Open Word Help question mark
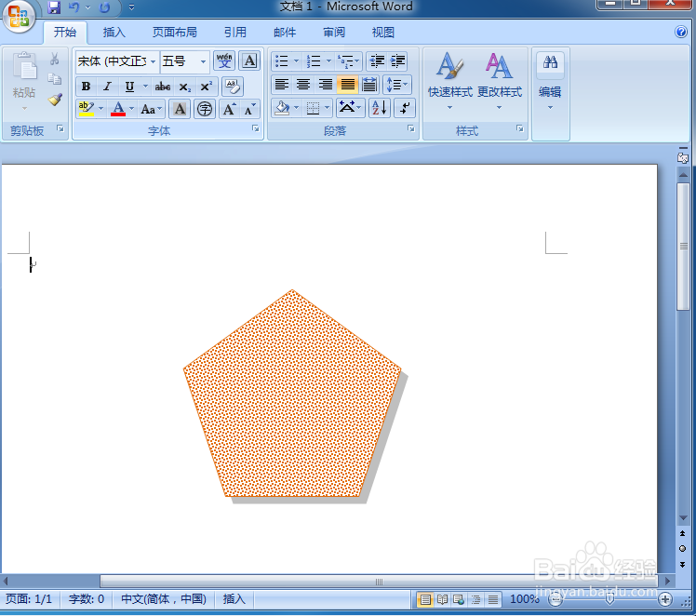This screenshot has height=616, width=696. pyautogui.click(x=680, y=32)
